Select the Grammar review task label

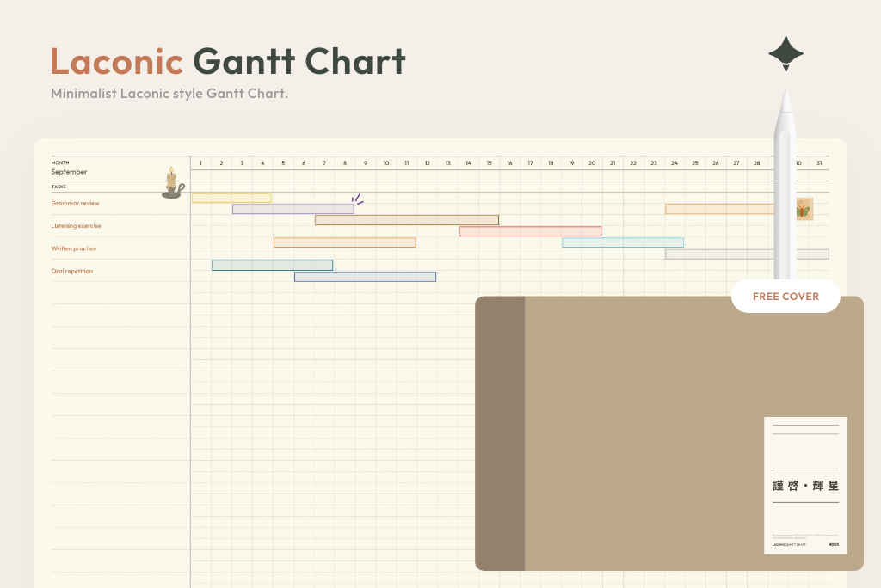point(76,204)
